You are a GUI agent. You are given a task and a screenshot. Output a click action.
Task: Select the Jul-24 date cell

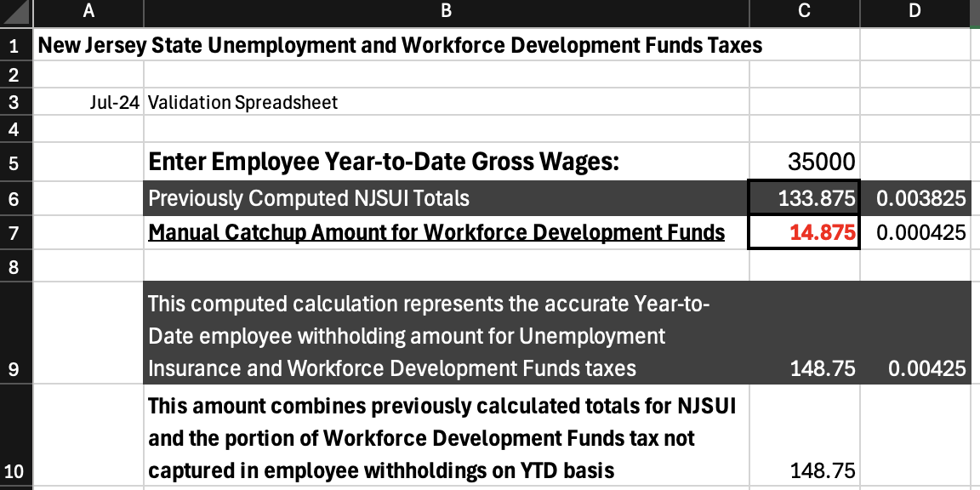[88, 101]
